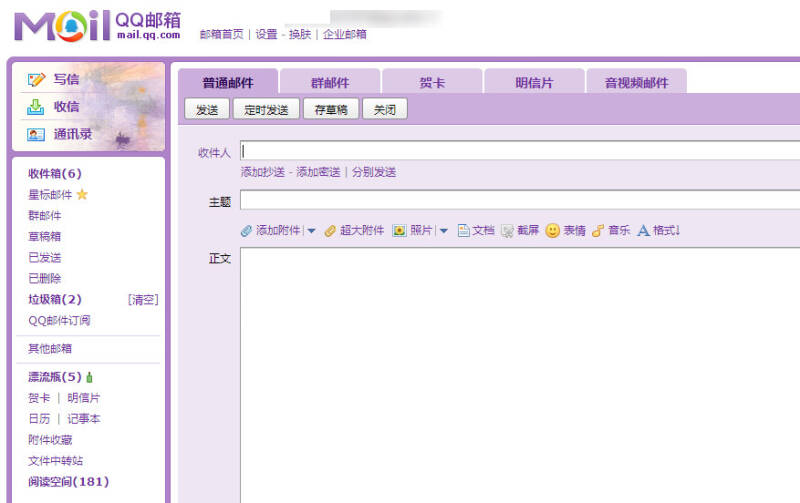Open the 星标邮件 folder

[50, 194]
